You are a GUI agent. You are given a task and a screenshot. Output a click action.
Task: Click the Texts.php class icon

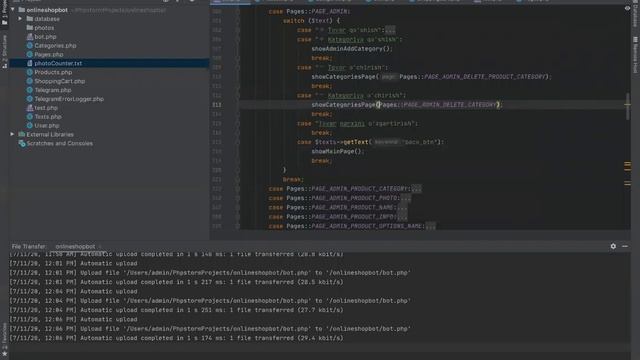tap(29, 117)
